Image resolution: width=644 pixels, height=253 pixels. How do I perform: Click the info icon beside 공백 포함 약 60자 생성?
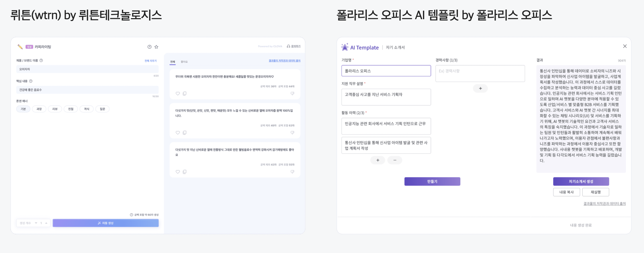131,215
